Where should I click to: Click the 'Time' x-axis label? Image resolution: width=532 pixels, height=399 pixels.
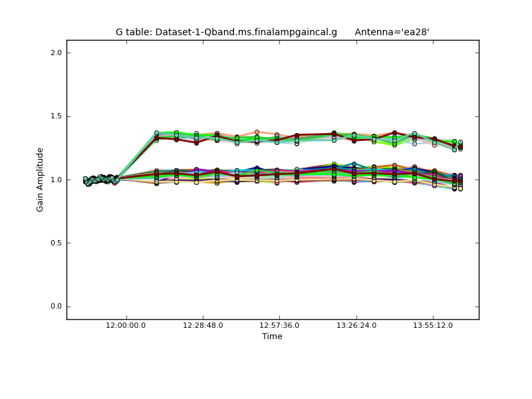(x=272, y=336)
